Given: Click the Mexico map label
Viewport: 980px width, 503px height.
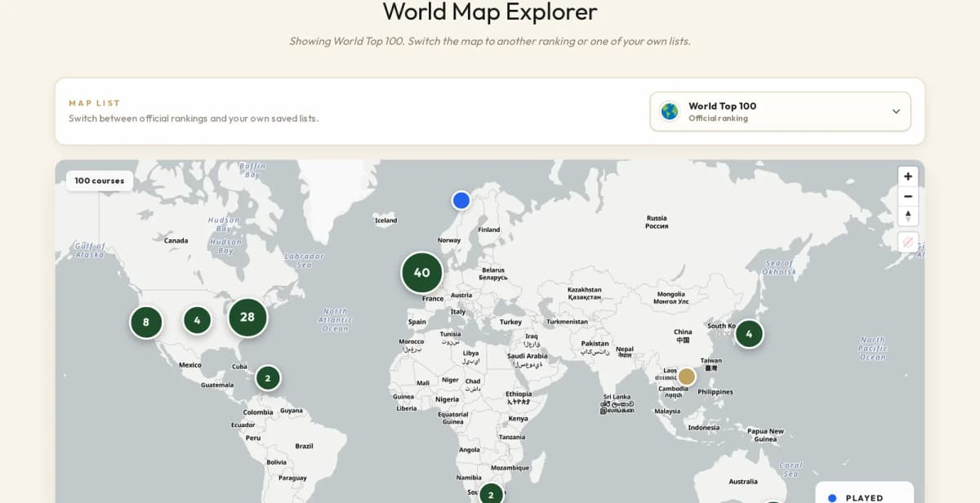Looking at the screenshot, I should 190,365.
